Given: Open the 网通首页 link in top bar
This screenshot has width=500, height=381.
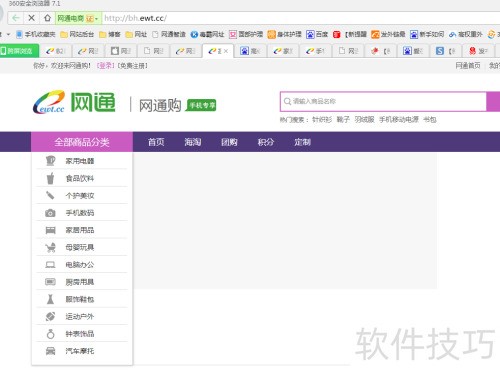Looking at the screenshot, I should 468,66.
